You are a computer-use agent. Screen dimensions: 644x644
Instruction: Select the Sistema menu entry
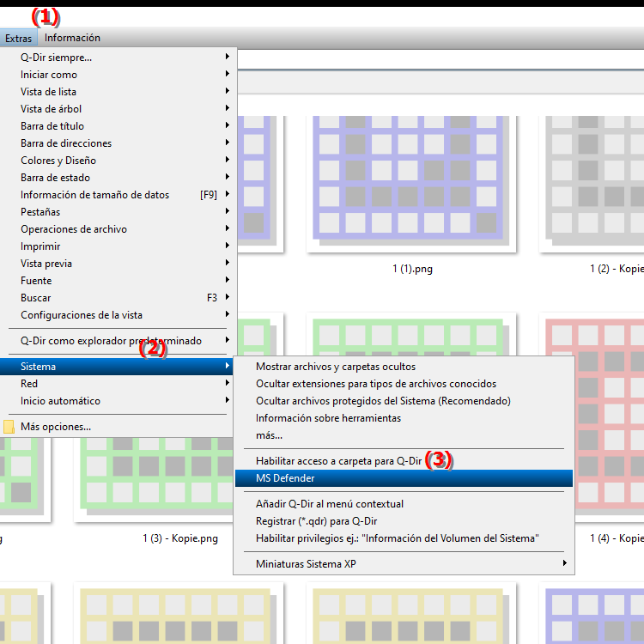pyautogui.click(x=117, y=367)
